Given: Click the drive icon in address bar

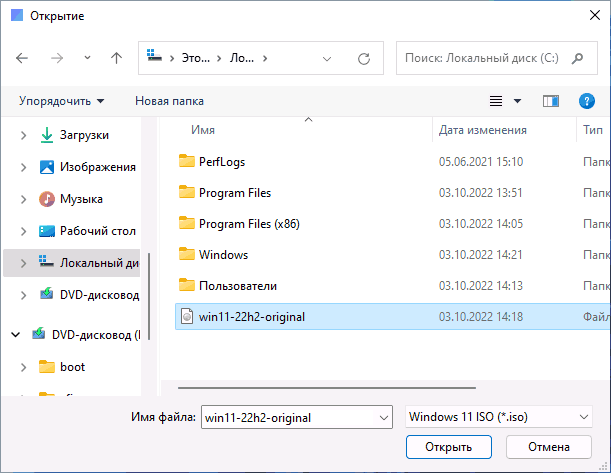Looking at the screenshot, I should coord(154,56).
